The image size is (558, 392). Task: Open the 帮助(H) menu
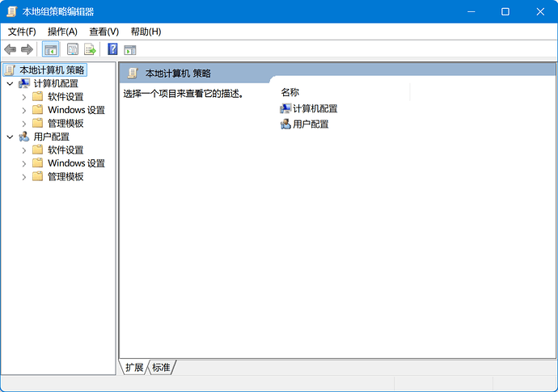pyautogui.click(x=146, y=32)
